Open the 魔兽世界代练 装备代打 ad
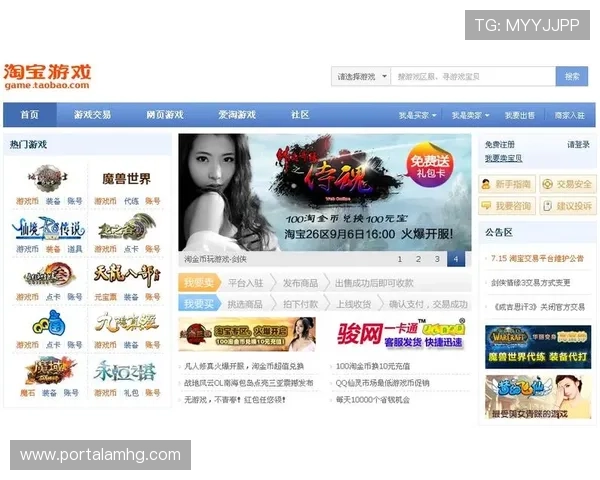Screen dimensions: 600x480 coord(538,347)
